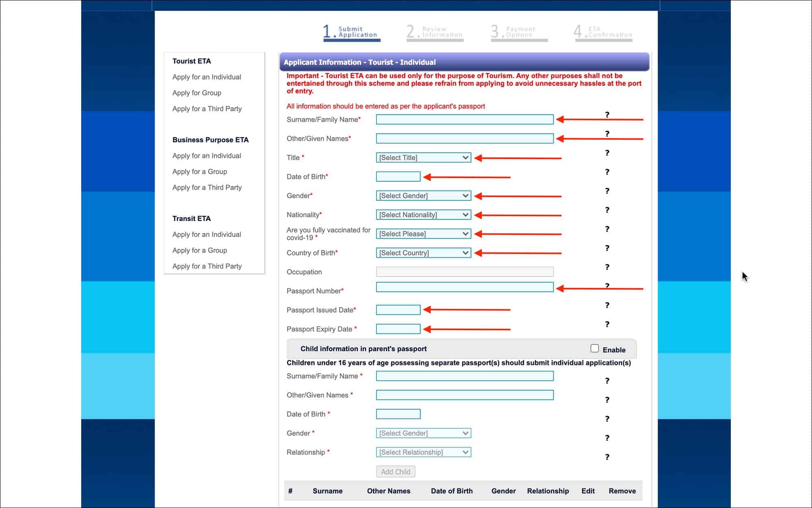Viewport: 812px width, 508px height.
Task: Open the child Select Gender dropdown
Action: [423, 433]
